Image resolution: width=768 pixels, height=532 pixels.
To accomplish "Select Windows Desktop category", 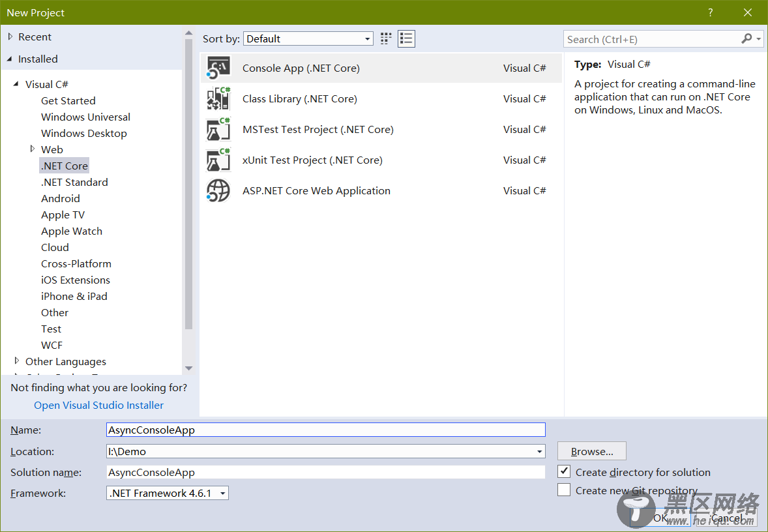I will tap(83, 133).
